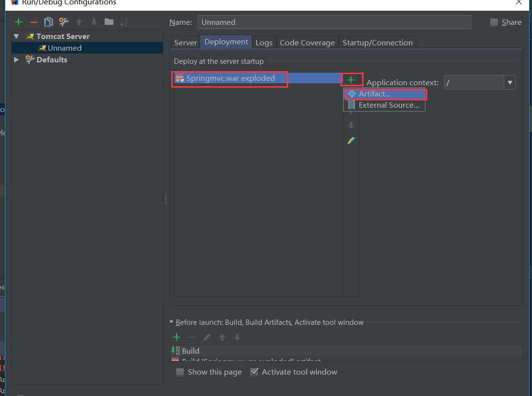Choose Artifact... from the popup menu
Viewport: 532px width, 396px height.
[x=374, y=94]
